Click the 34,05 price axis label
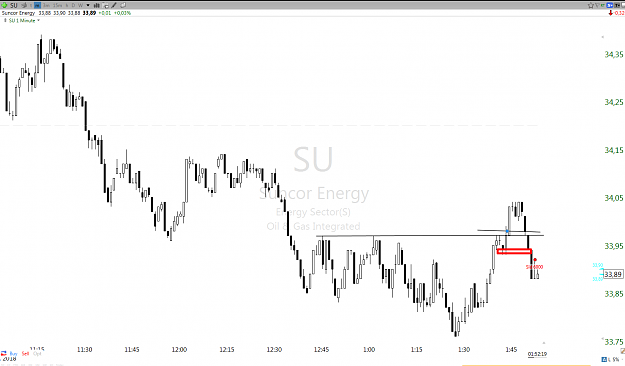 [x=614, y=198]
